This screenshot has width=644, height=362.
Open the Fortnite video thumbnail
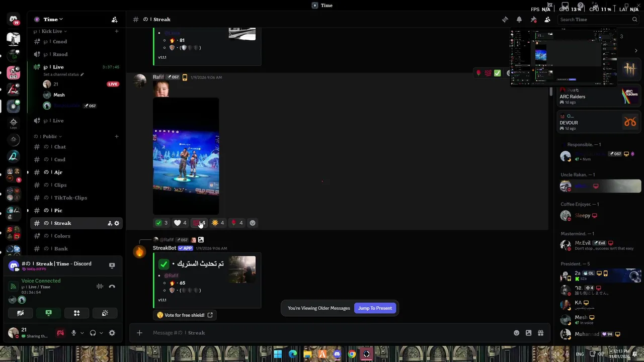coord(186,156)
